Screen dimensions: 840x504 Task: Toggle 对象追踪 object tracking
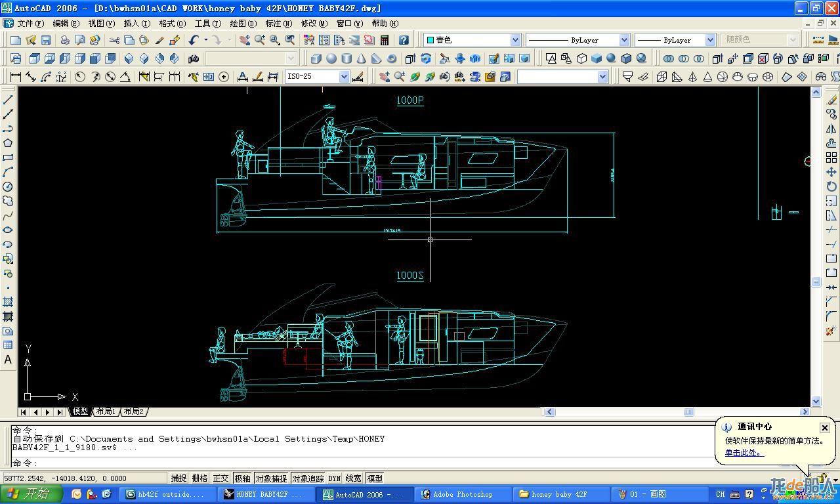[x=308, y=478]
